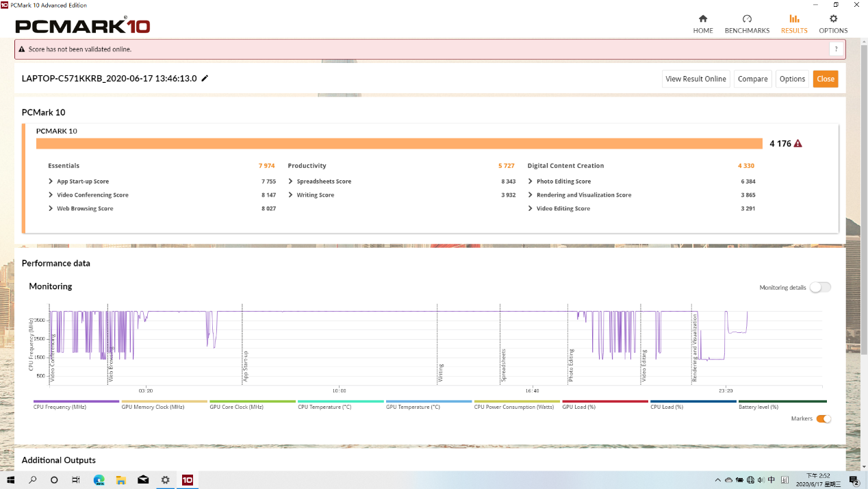This screenshot has height=489, width=868.
Task: Toggle CPU Temperature legend series
Action: pyautogui.click(x=341, y=405)
